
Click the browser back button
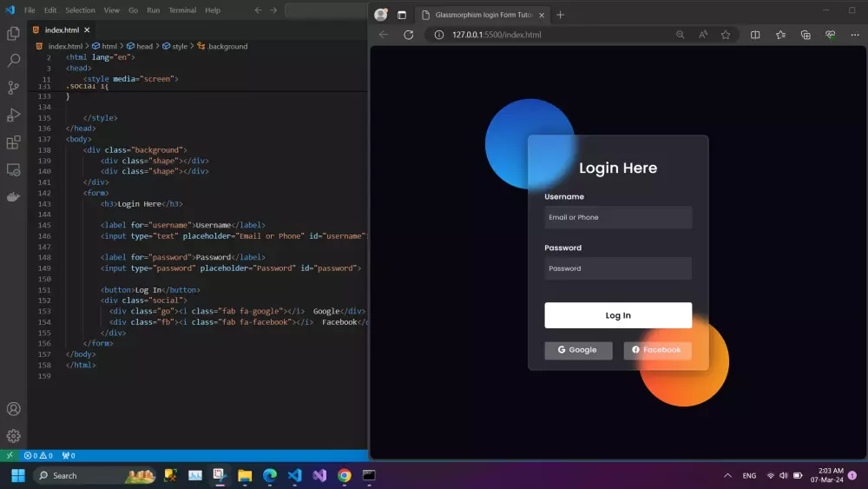pyautogui.click(x=384, y=35)
